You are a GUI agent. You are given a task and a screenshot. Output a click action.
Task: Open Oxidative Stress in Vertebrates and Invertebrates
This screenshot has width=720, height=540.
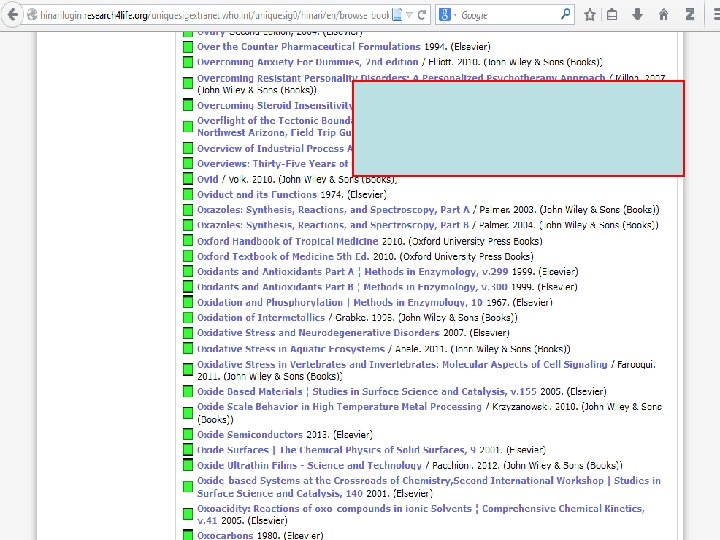coord(402,364)
